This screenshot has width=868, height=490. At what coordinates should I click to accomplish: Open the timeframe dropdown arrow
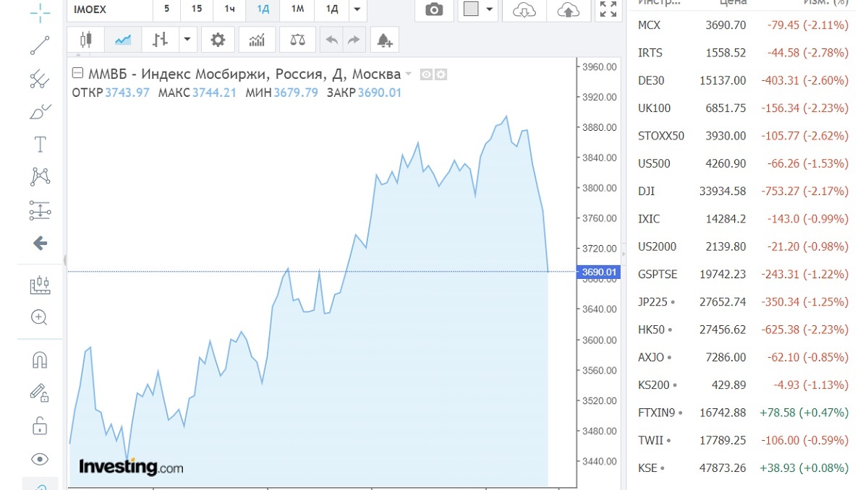(x=357, y=9)
